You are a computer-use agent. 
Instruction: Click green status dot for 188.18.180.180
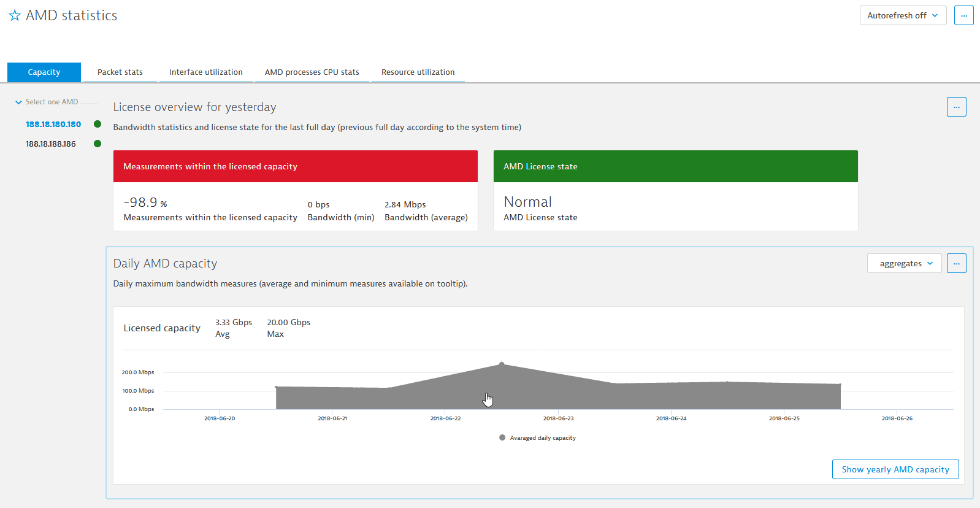pyautogui.click(x=98, y=124)
